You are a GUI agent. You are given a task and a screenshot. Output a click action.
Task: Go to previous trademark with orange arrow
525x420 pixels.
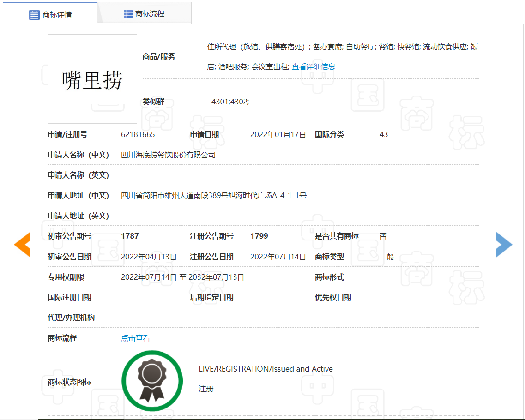coord(23,244)
